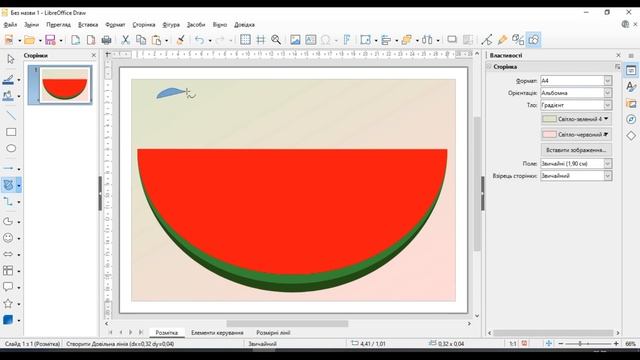Select the Block Arrows tool
Image resolution: width=640 pixels, height=360 pixels.
pyautogui.click(x=8, y=254)
